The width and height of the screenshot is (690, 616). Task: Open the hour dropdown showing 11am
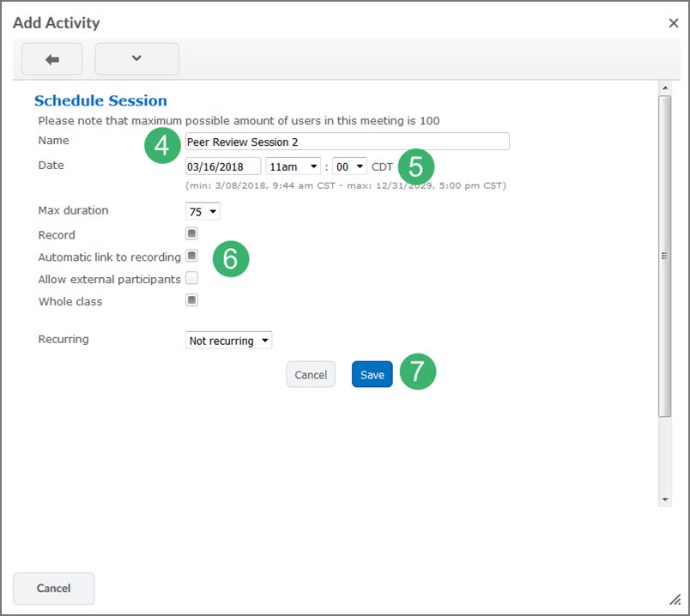[293, 166]
